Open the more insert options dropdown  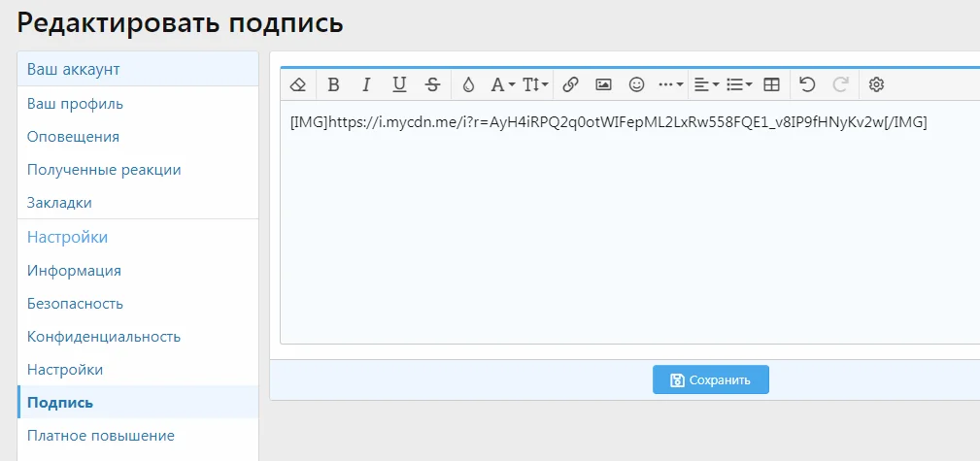click(671, 84)
